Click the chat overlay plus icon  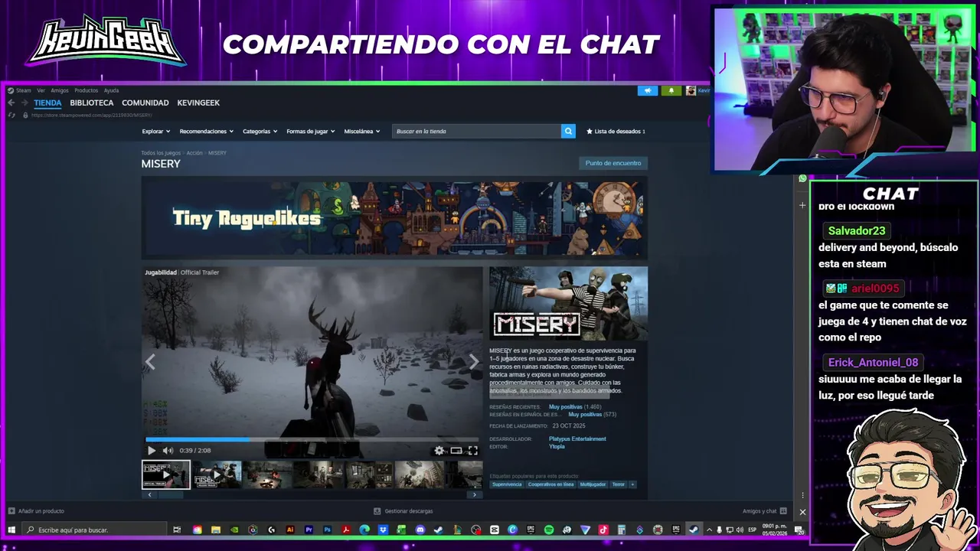(802, 205)
